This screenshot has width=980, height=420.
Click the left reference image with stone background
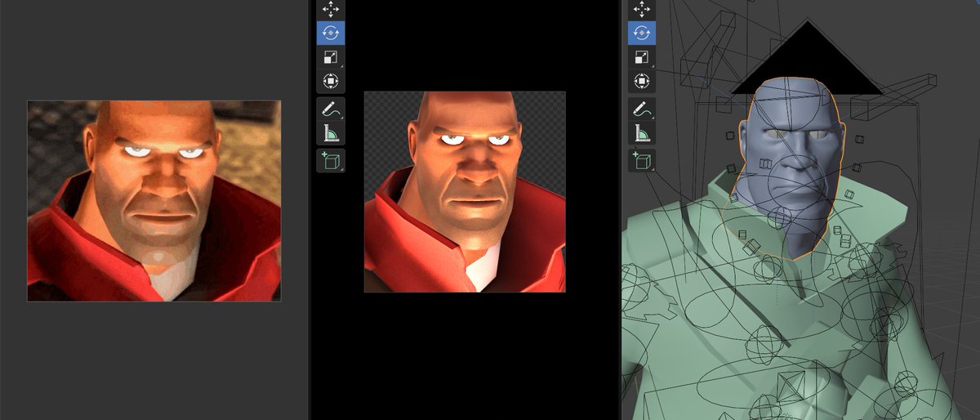[x=154, y=201]
